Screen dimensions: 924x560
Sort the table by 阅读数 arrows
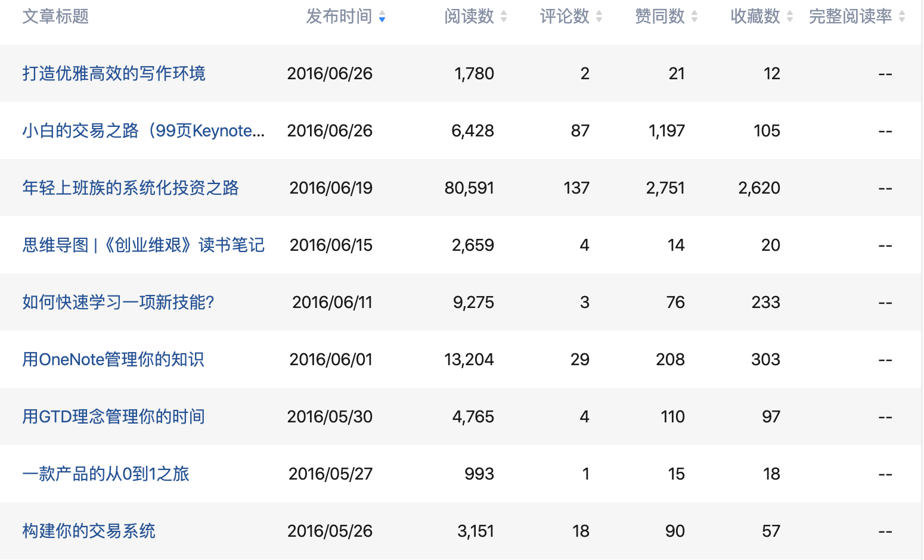point(504,17)
